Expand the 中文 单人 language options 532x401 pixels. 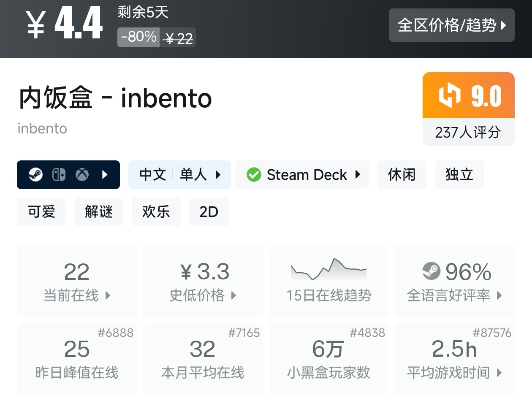pyautogui.click(x=179, y=174)
